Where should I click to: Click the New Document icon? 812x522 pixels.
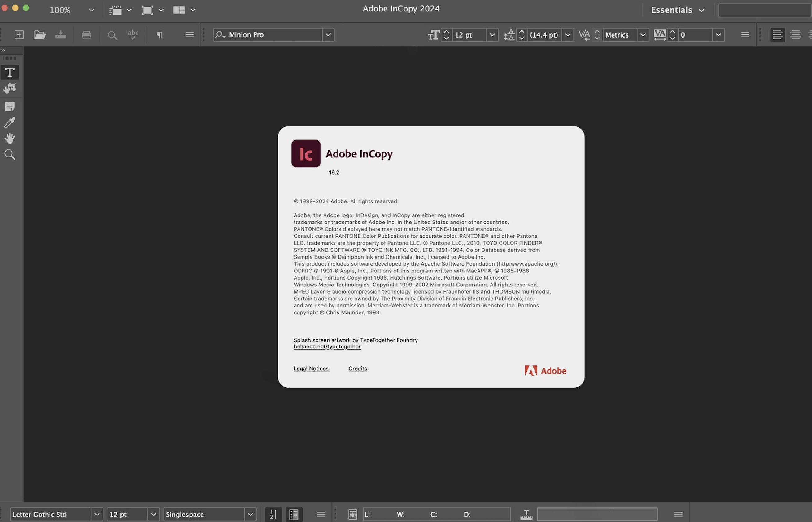point(19,35)
